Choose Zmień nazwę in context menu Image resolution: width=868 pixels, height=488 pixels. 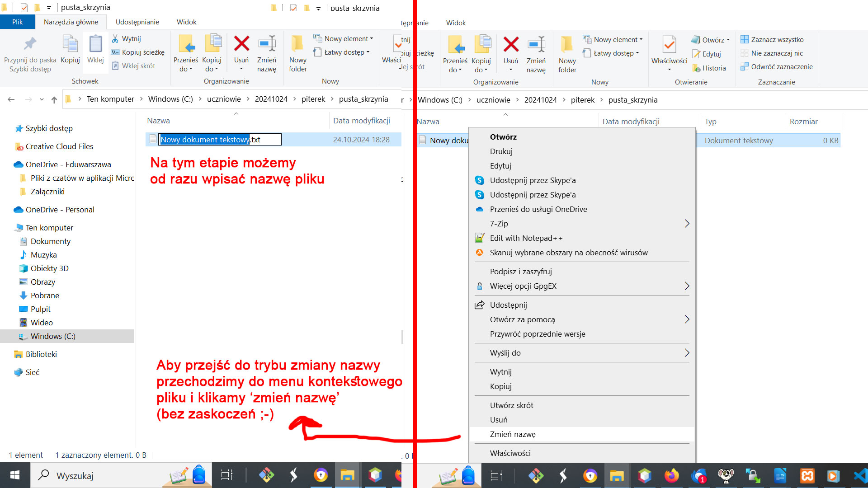pos(513,434)
